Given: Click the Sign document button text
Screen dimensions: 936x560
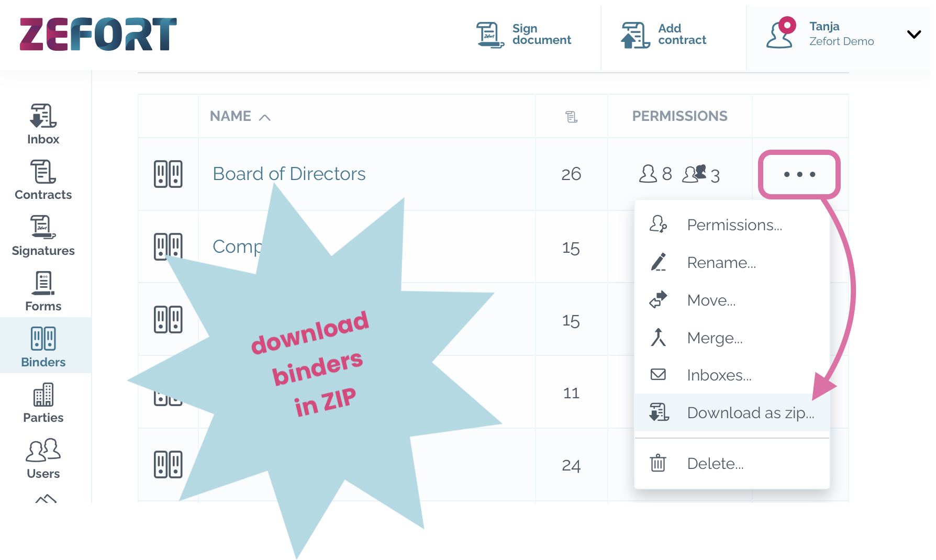Looking at the screenshot, I should tap(541, 34).
